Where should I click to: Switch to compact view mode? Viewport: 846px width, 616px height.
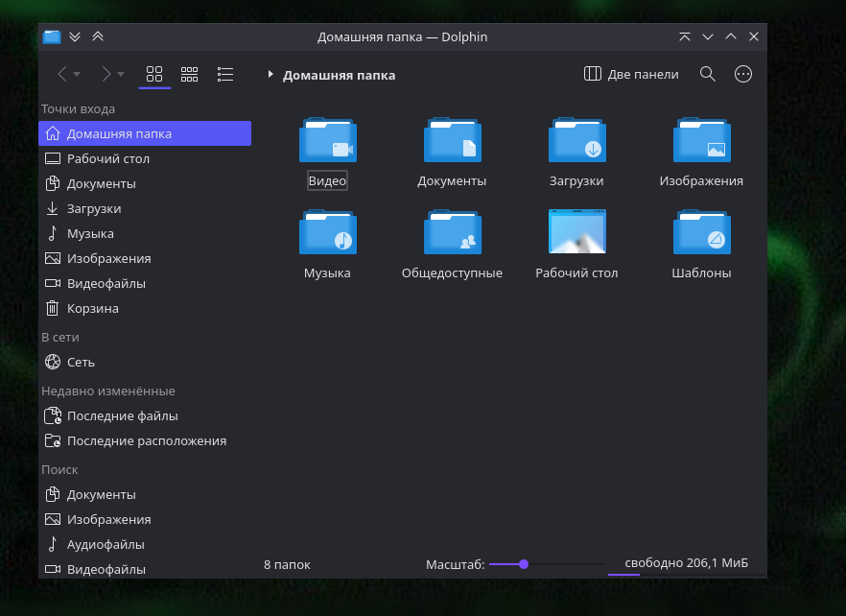coord(189,74)
